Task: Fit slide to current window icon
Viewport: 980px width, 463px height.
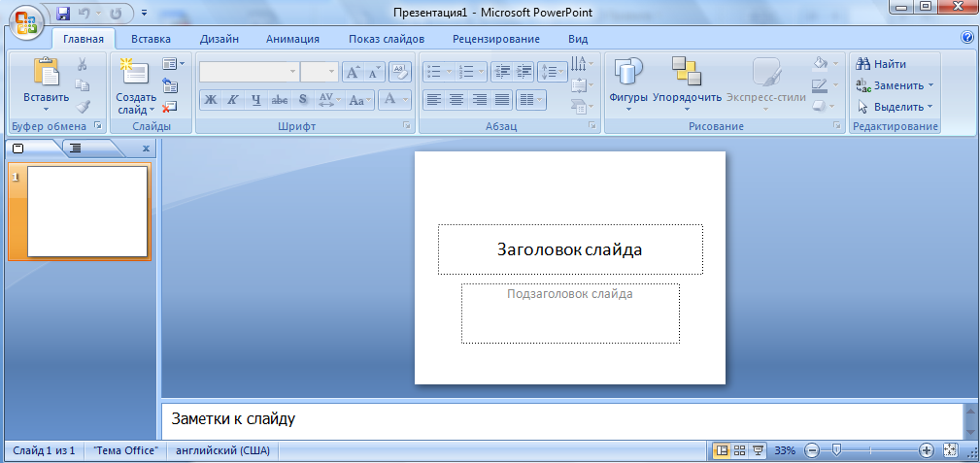Action: pyautogui.click(x=951, y=449)
